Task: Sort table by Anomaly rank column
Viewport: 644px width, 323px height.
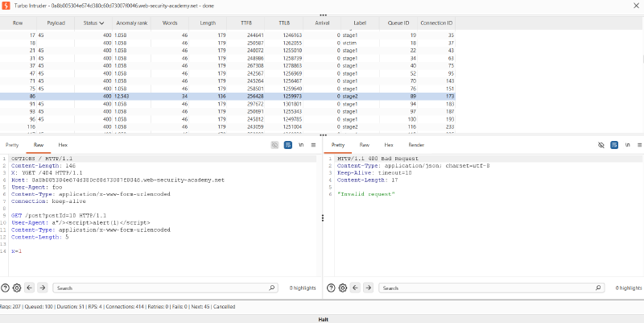Action: click(x=131, y=23)
